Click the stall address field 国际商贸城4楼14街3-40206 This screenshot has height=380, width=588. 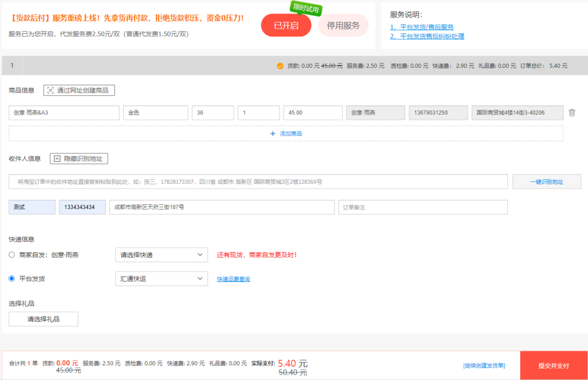coord(517,113)
